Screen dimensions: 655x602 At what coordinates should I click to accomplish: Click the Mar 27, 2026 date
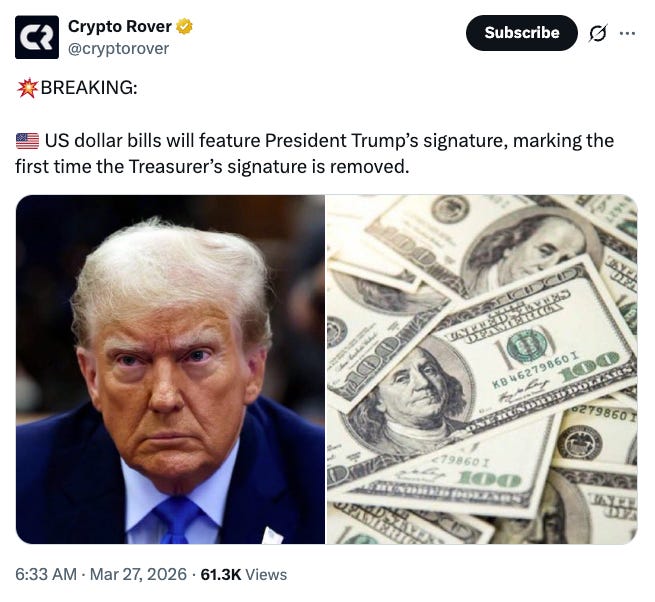(138, 574)
